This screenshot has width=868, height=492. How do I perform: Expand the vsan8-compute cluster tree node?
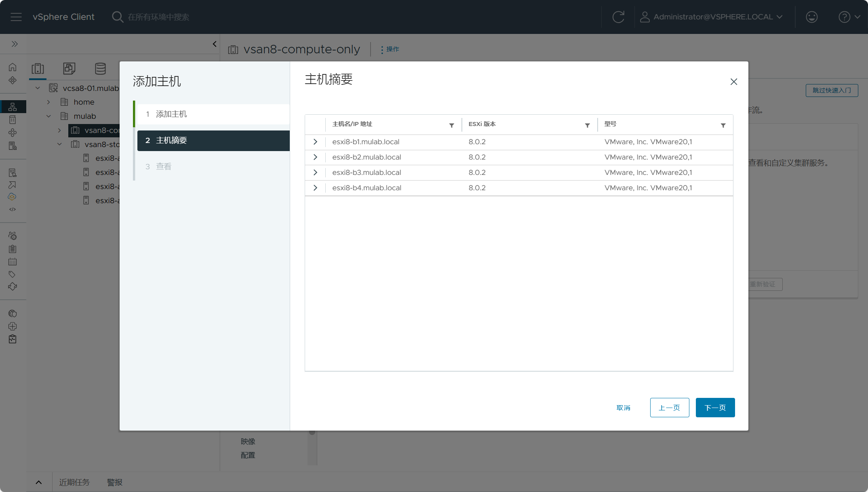point(59,130)
